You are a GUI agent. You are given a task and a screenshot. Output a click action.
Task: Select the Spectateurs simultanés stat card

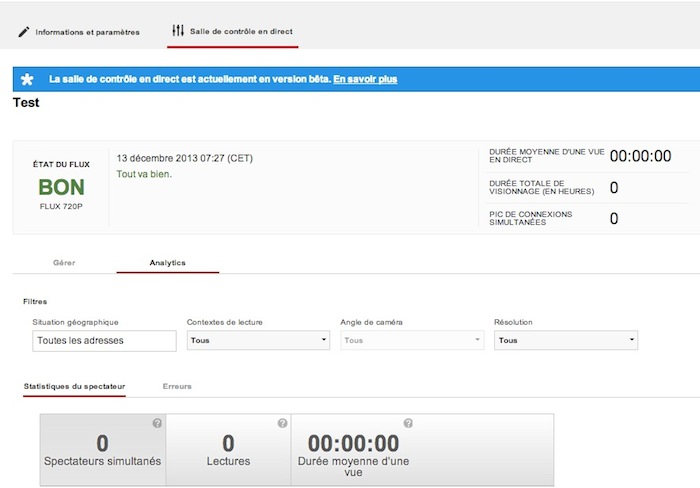[103, 450]
